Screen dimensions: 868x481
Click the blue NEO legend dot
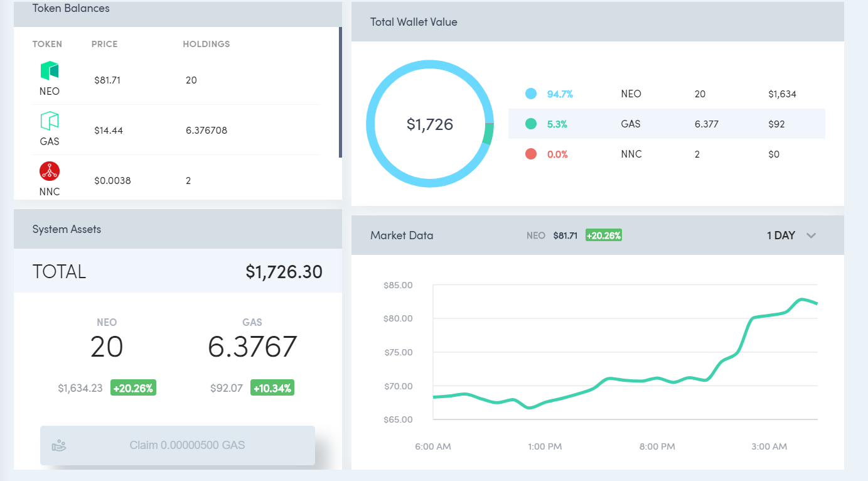coord(531,94)
